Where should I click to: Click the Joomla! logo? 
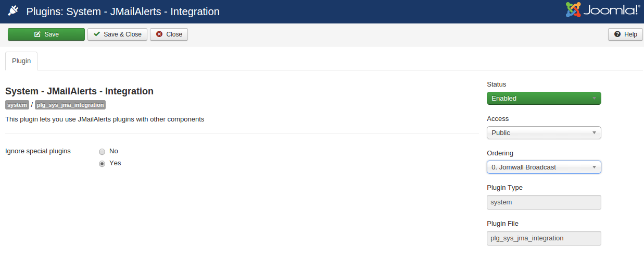pos(603,10)
